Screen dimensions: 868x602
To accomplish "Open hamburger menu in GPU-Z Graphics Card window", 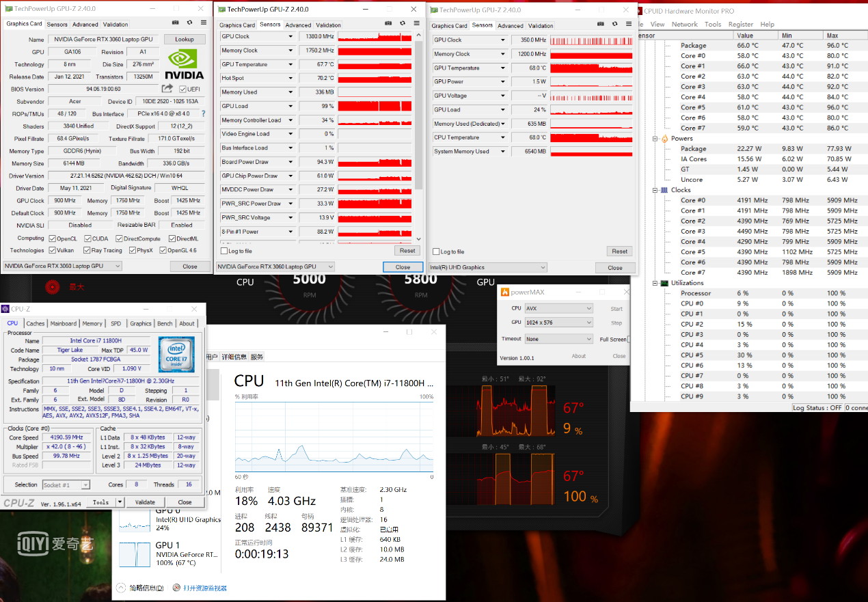I will click(x=204, y=23).
